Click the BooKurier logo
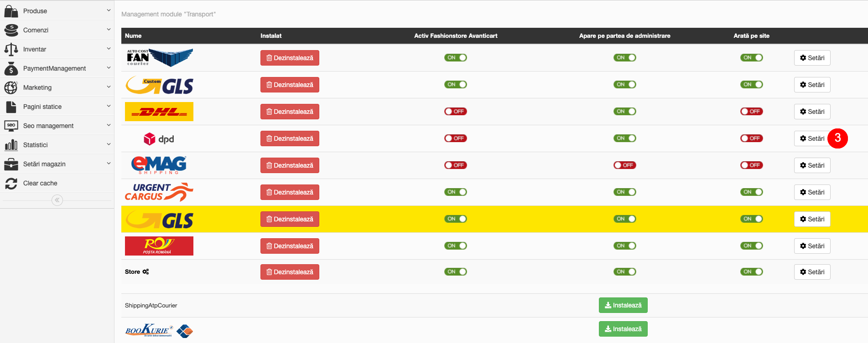This screenshot has height=343, width=868. [159, 331]
